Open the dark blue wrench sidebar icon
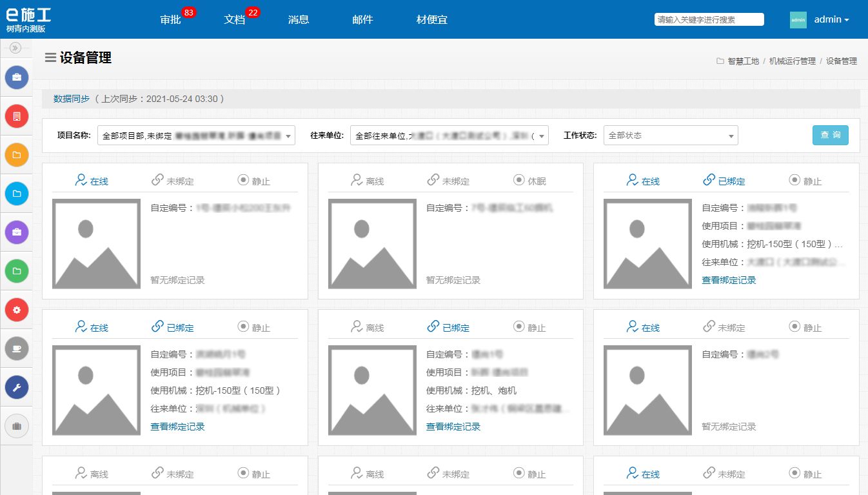The width and height of the screenshot is (868, 495). click(16, 387)
